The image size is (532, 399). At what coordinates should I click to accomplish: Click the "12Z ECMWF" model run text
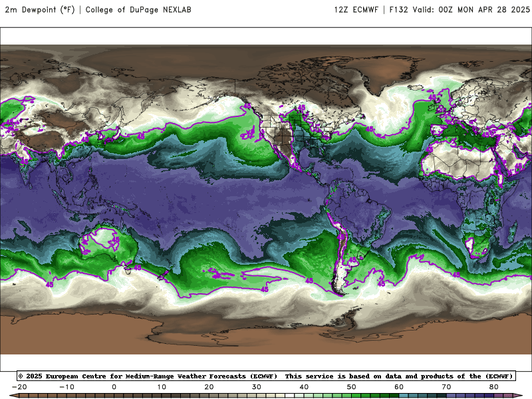coord(356,10)
